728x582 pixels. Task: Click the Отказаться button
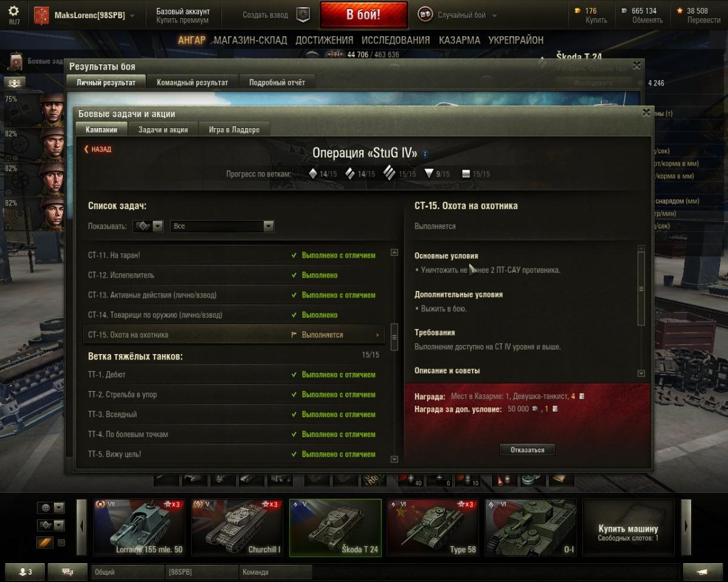point(527,450)
